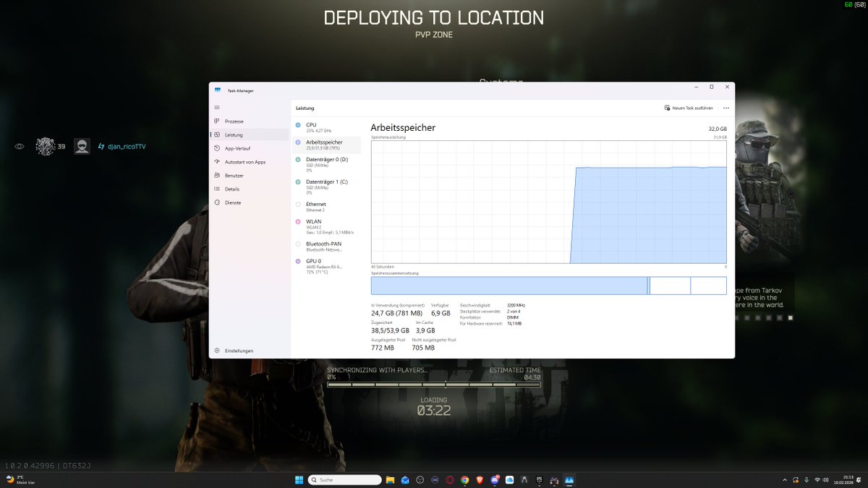Viewport: 868px width, 488px height.
Task: Click the Task-Manager taskbar icon
Action: pos(569,480)
